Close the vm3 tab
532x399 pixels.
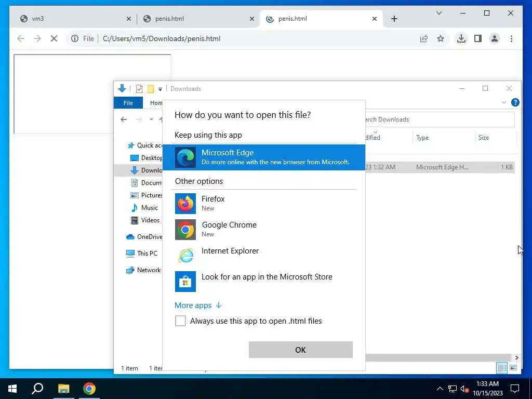tap(129, 19)
